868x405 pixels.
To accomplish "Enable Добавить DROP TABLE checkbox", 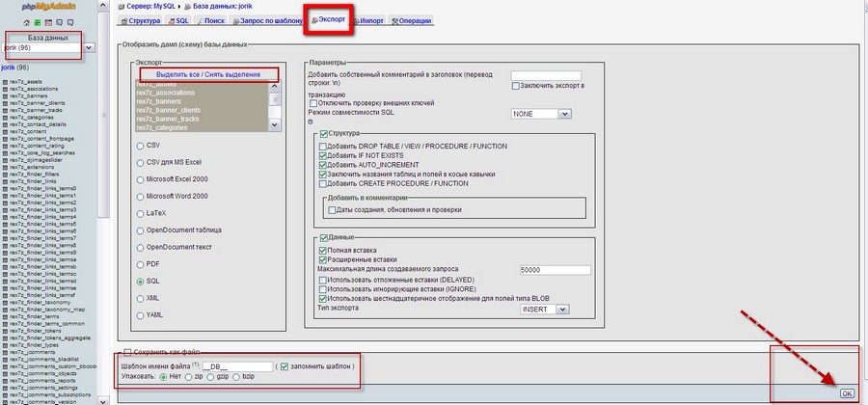I will click(323, 146).
